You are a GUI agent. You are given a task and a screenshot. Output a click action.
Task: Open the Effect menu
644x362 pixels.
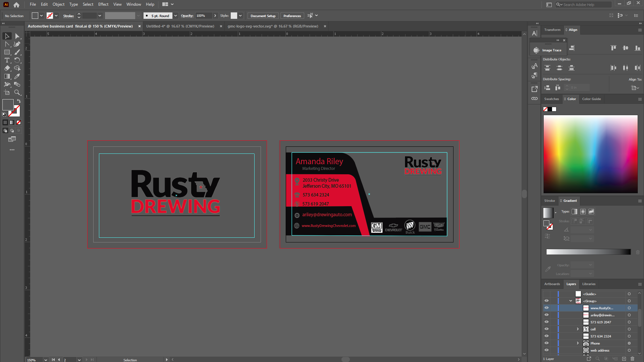103,4
